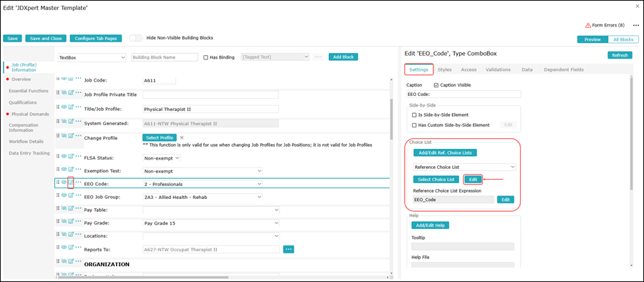The image size is (644, 282).
Task: Toggle visibility eye for Job Code row
Action: coord(64,79)
